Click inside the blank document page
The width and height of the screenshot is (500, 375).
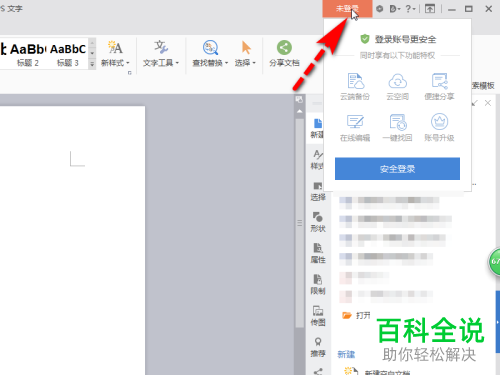click(72, 240)
